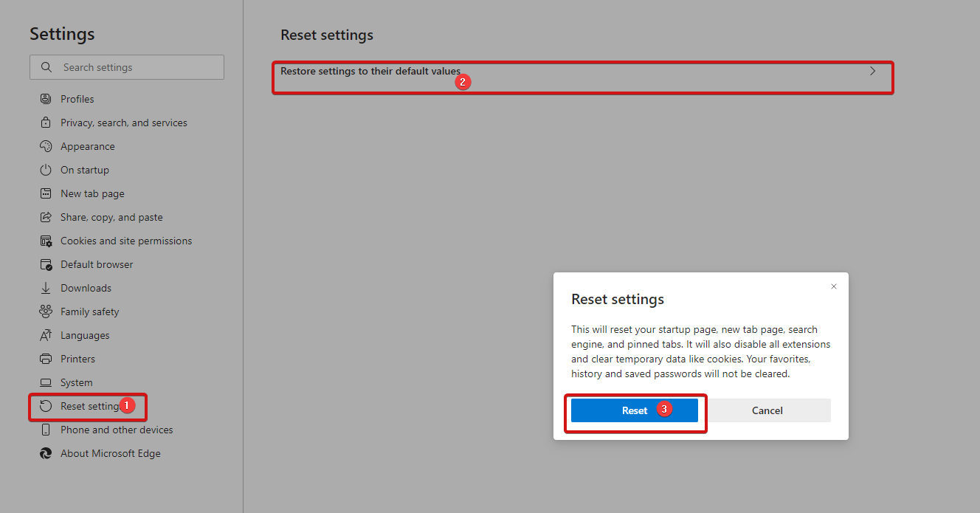Cancel the reset settings dialog

coord(767,410)
